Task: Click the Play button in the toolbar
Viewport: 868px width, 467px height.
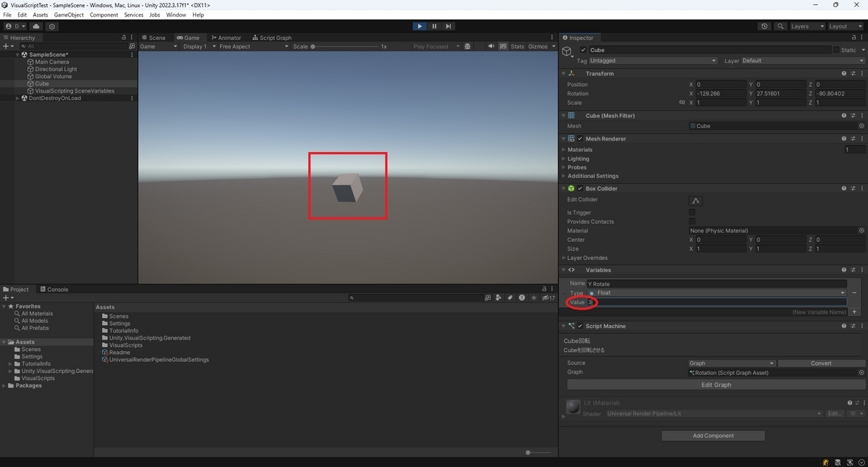Action: pyautogui.click(x=420, y=26)
